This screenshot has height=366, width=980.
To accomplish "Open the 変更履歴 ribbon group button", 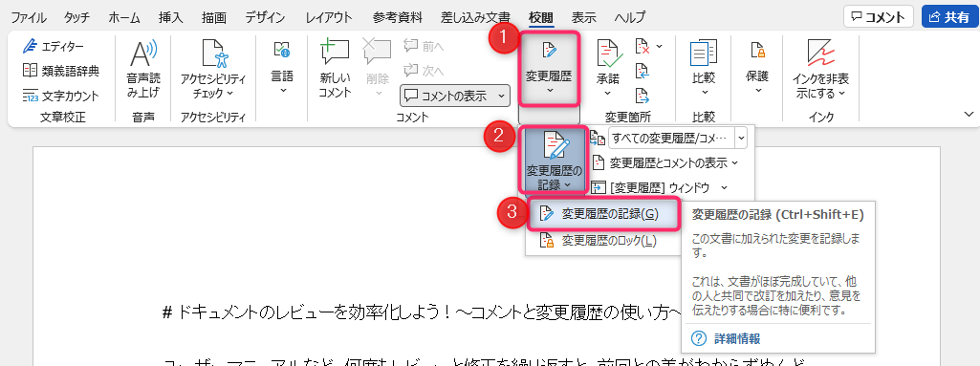I will 549,69.
